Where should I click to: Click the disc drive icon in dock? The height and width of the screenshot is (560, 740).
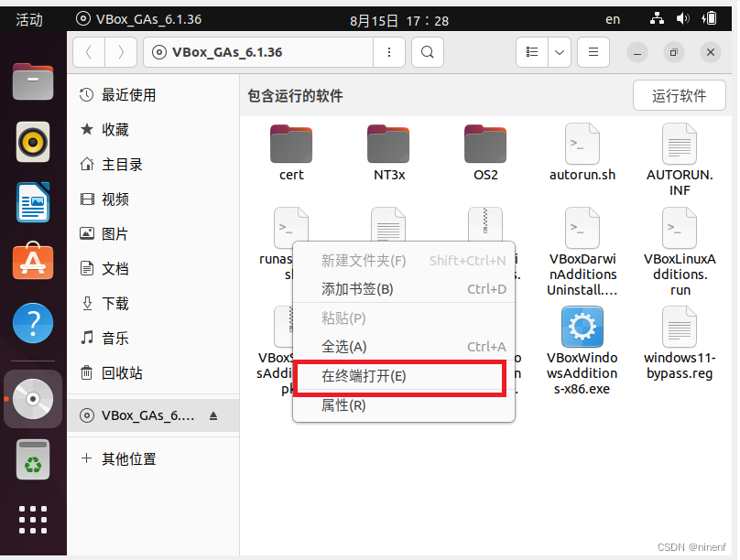(33, 399)
